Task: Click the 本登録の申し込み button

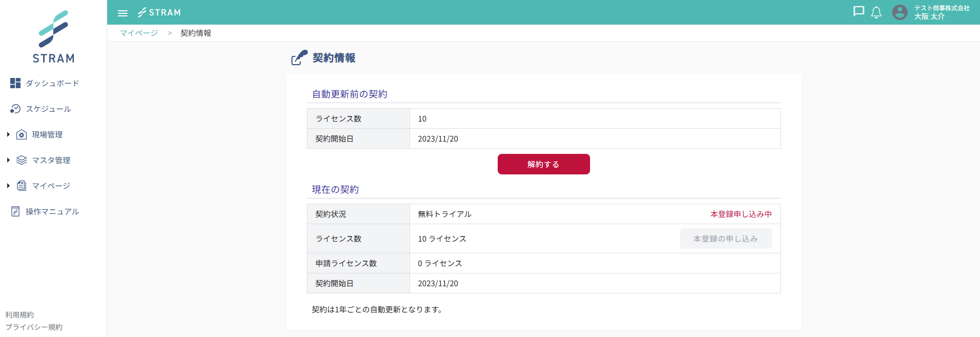Action: point(726,239)
